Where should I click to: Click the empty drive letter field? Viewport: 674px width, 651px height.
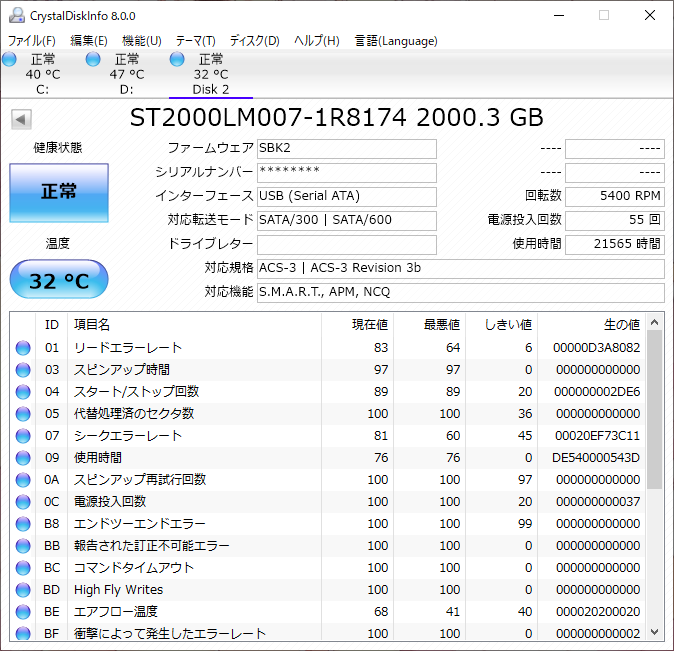[346, 245]
